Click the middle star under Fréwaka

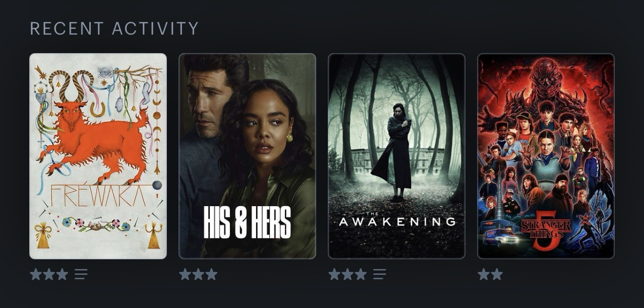point(49,274)
